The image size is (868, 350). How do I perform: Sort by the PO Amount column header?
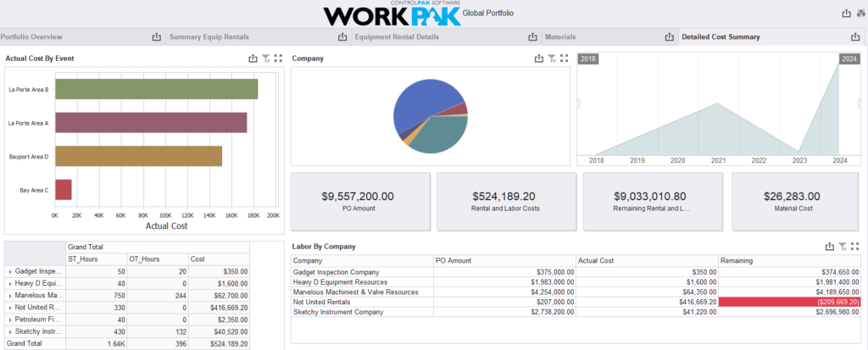coord(504,260)
